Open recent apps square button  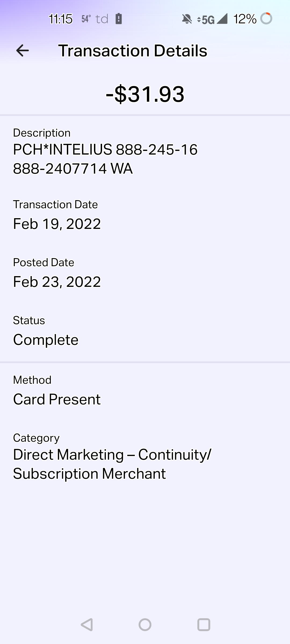coord(204,625)
